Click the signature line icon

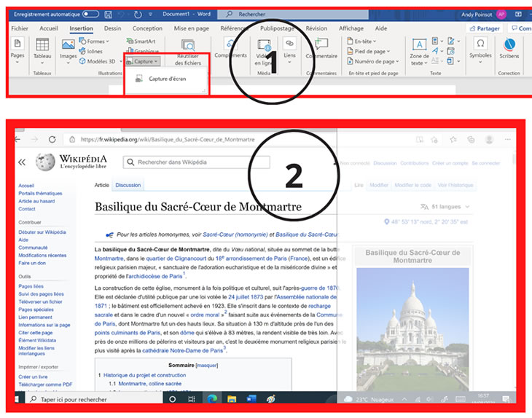(451, 41)
